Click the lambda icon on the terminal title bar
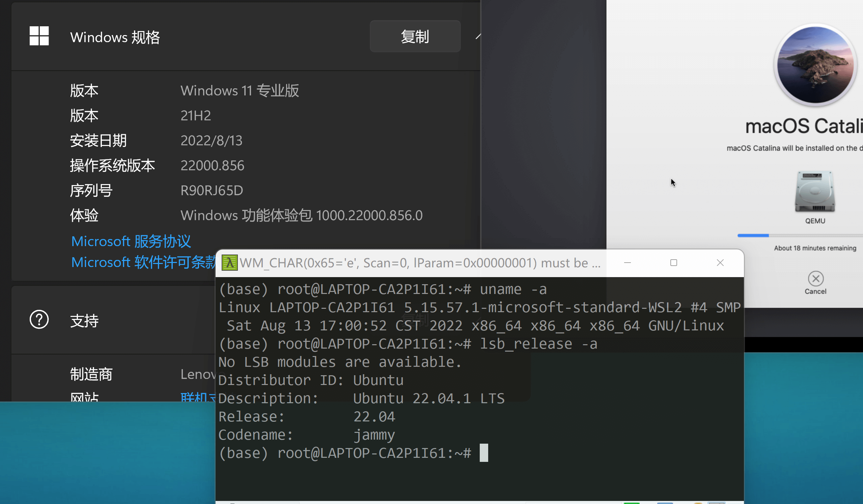 pyautogui.click(x=229, y=262)
